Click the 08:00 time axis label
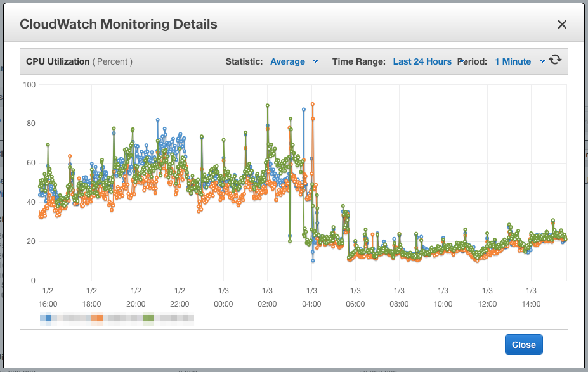 [x=399, y=304]
